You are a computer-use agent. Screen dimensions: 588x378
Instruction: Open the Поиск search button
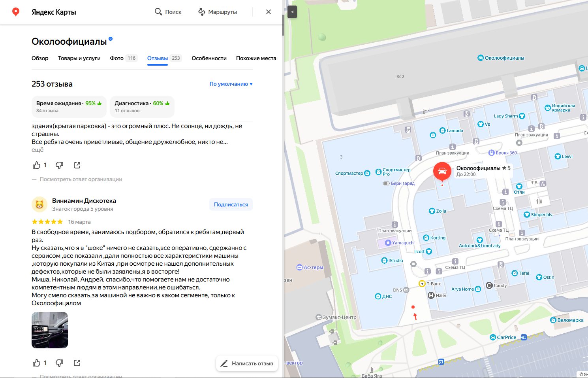coord(168,12)
